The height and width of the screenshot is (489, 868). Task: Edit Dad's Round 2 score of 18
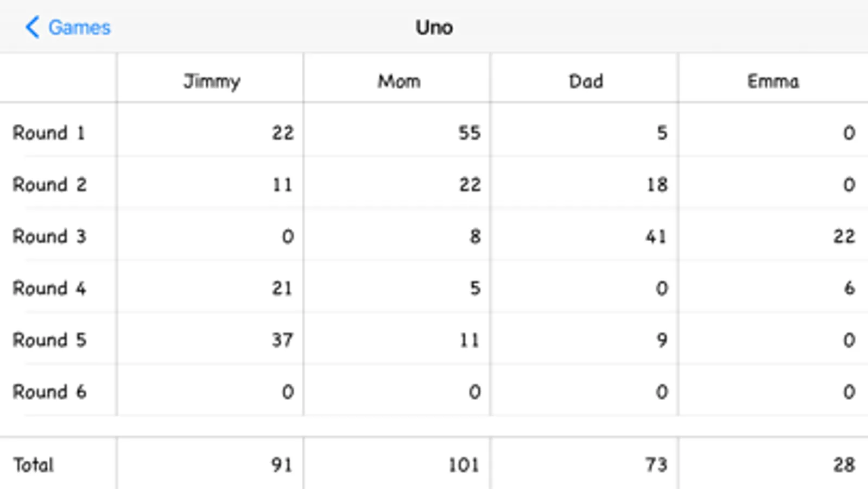point(656,185)
